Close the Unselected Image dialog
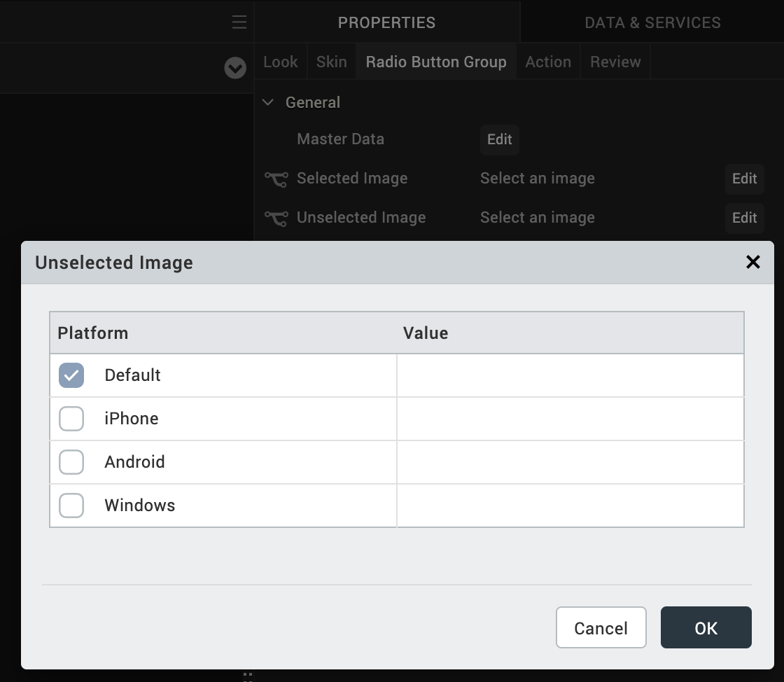The image size is (784, 682). tap(752, 263)
